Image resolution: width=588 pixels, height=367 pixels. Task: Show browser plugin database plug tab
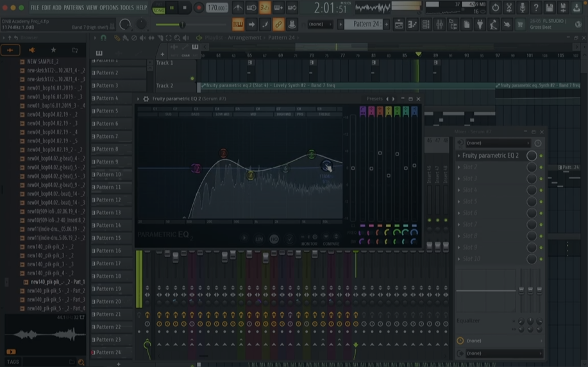[x=32, y=50]
